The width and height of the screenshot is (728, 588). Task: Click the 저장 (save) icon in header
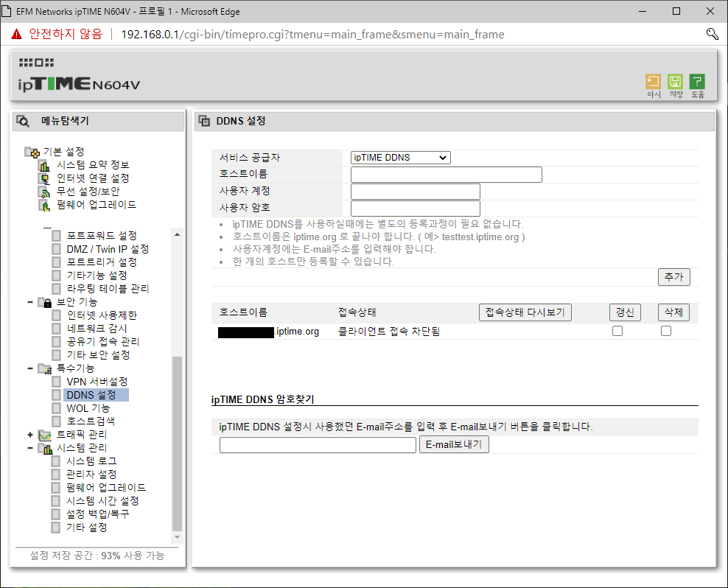pos(675,82)
